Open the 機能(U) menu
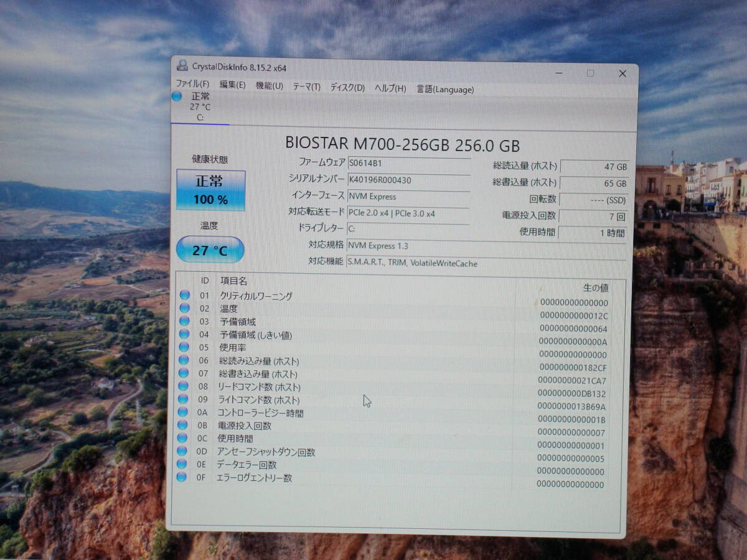747x560 pixels. tap(269, 86)
